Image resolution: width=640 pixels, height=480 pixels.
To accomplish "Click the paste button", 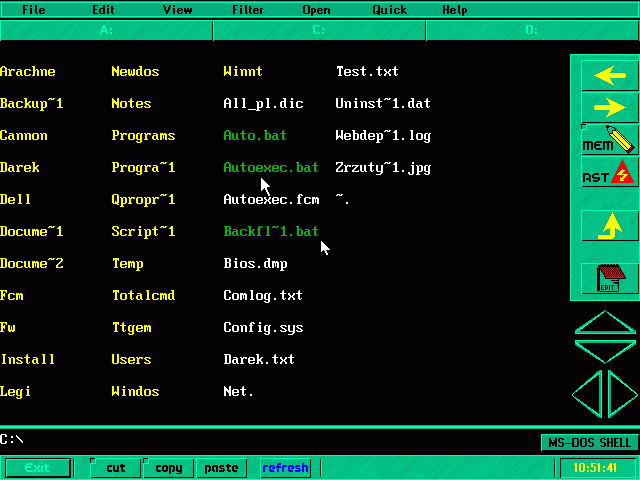I will (221, 468).
